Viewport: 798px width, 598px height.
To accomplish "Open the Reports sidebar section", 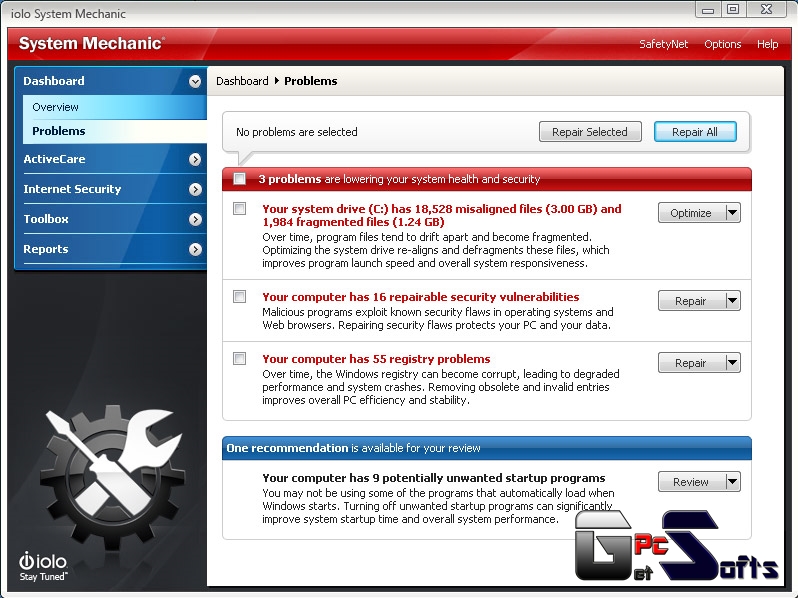I will tap(111, 249).
